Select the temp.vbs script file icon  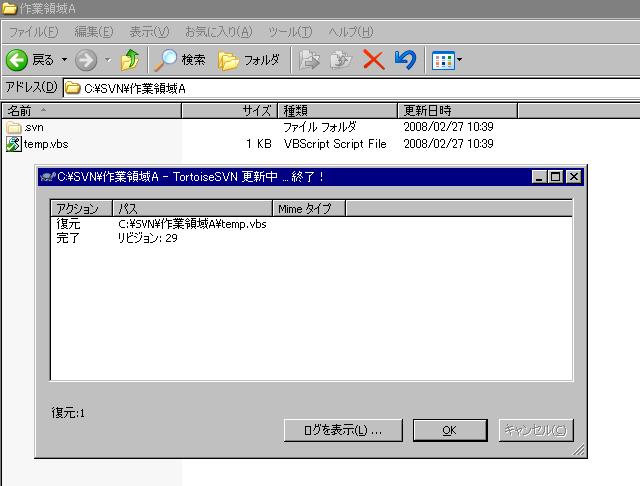(x=14, y=144)
